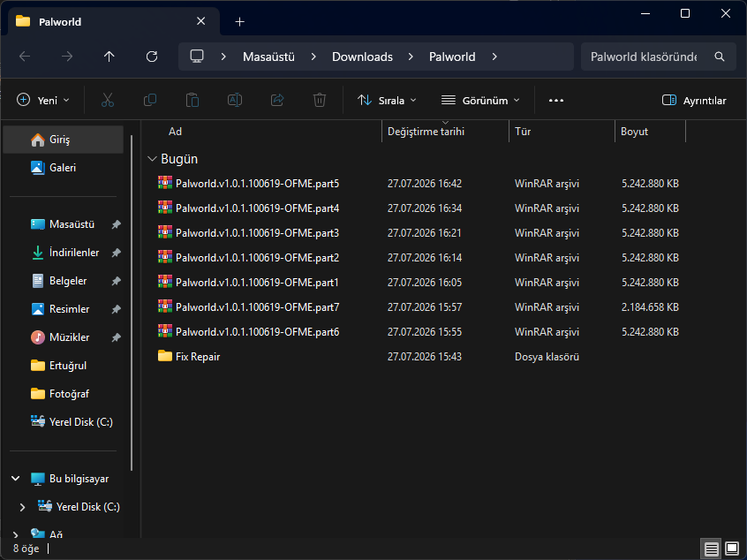Screen dimensions: 747x560
Task: Unpin Müzikler using its pin icon
Action: click(x=116, y=337)
